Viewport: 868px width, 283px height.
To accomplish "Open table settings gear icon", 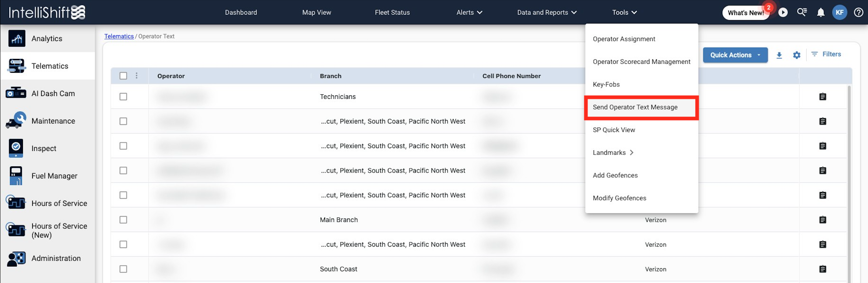I will (x=796, y=55).
